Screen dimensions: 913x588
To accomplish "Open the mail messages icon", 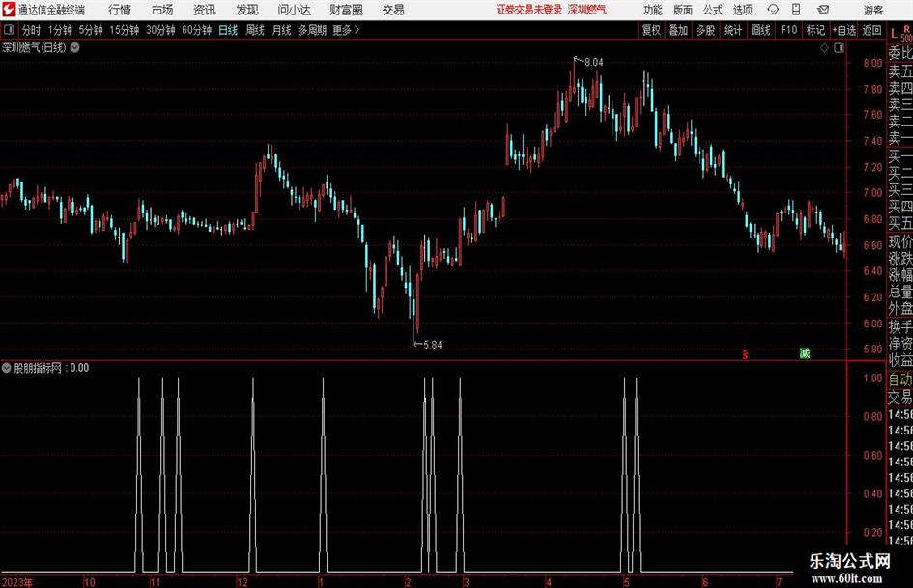I will click(x=823, y=10).
